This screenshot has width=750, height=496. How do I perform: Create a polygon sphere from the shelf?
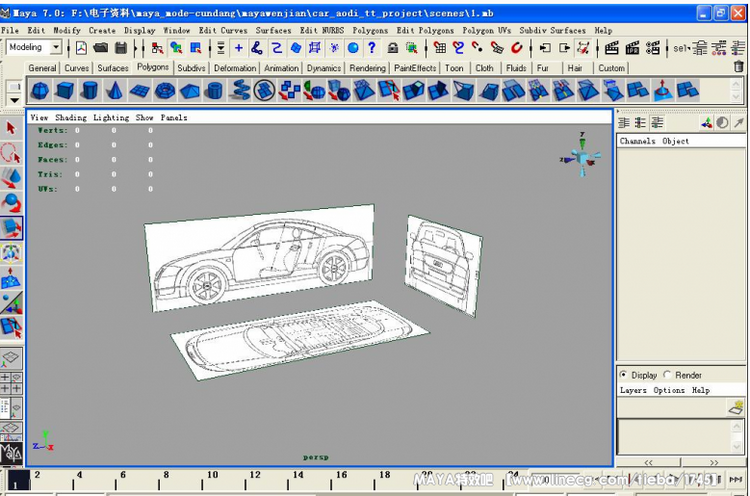pos(40,91)
